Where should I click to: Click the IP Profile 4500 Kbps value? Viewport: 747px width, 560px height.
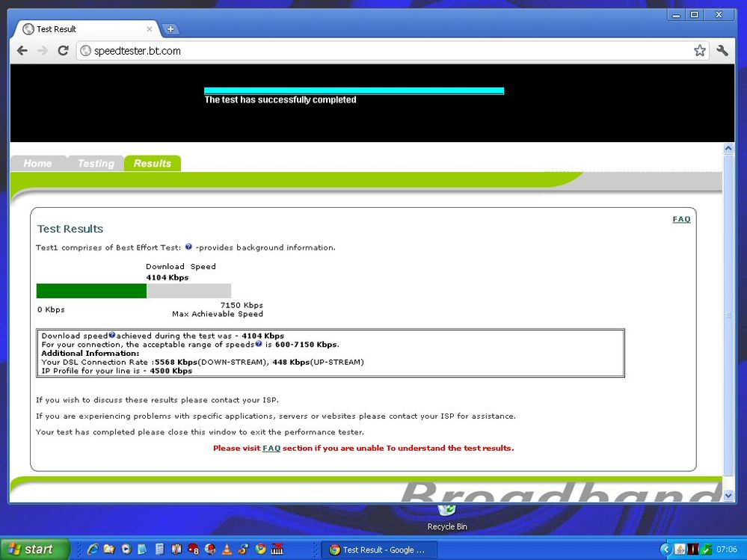click(x=171, y=371)
